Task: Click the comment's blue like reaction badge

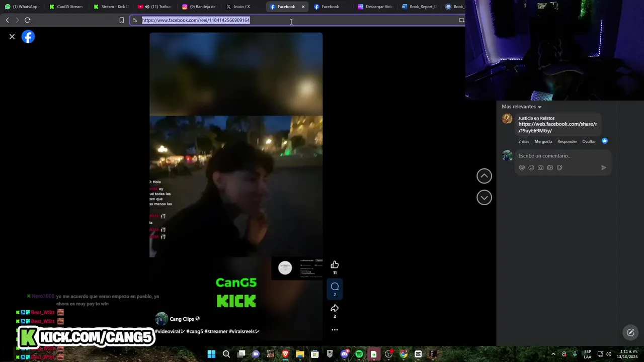Action: [605, 141]
